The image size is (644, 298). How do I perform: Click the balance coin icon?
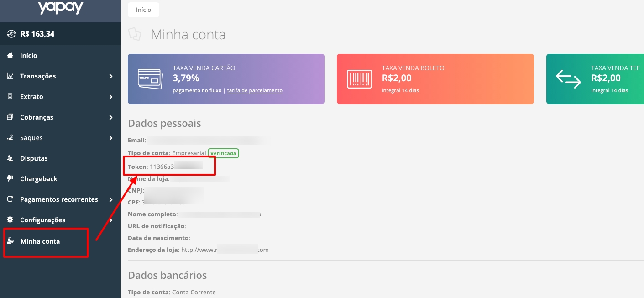[x=11, y=34]
